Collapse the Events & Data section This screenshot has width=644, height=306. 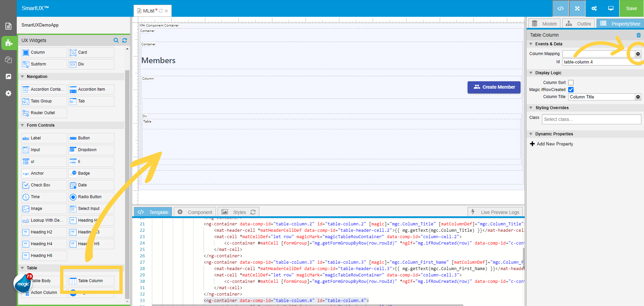tap(531, 44)
